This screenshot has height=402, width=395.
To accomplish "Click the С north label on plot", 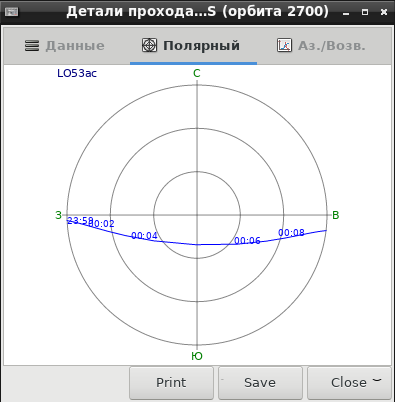I will 197,73.
